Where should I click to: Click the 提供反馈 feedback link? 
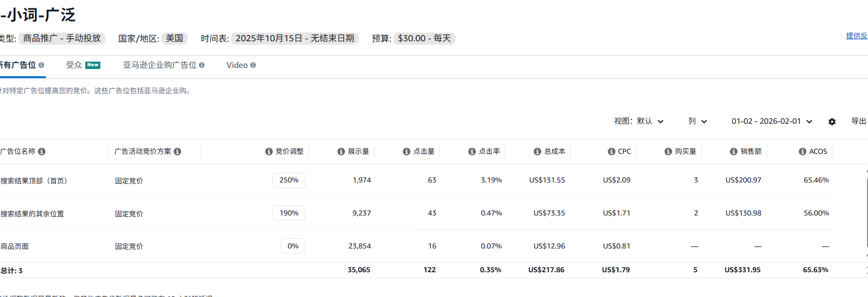856,36
